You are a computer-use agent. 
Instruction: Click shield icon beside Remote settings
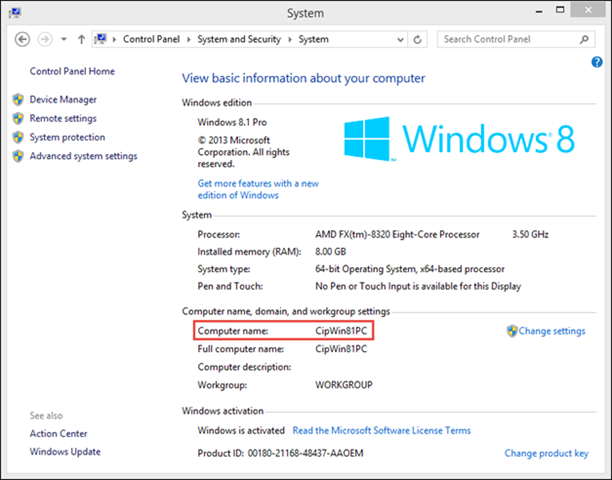coord(18,118)
